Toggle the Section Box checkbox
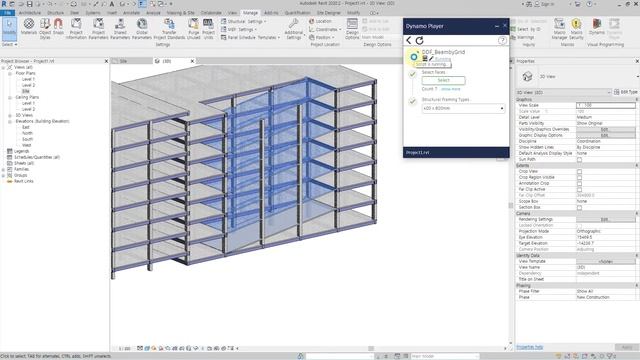The height and width of the screenshot is (360, 640). (579, 207)
